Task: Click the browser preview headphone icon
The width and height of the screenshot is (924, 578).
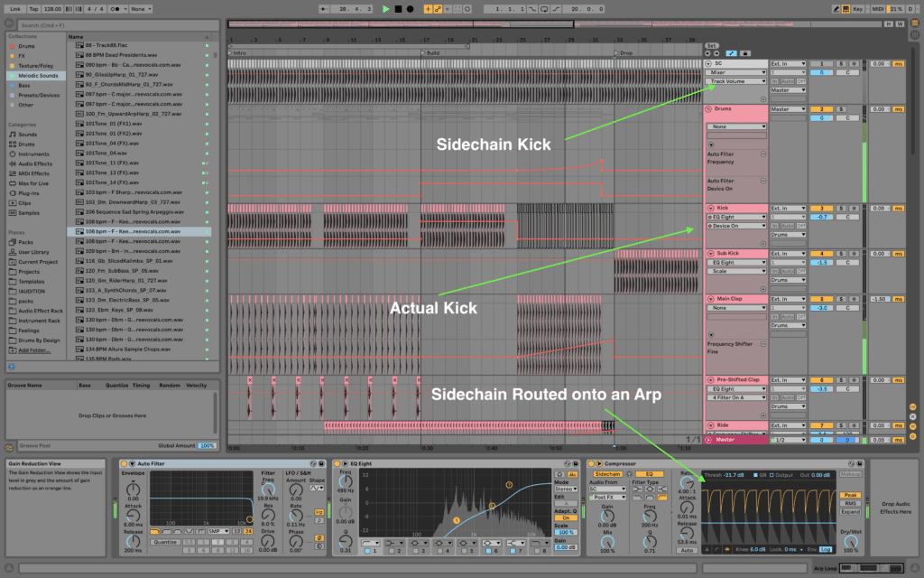Action: (x=11, y=367)
